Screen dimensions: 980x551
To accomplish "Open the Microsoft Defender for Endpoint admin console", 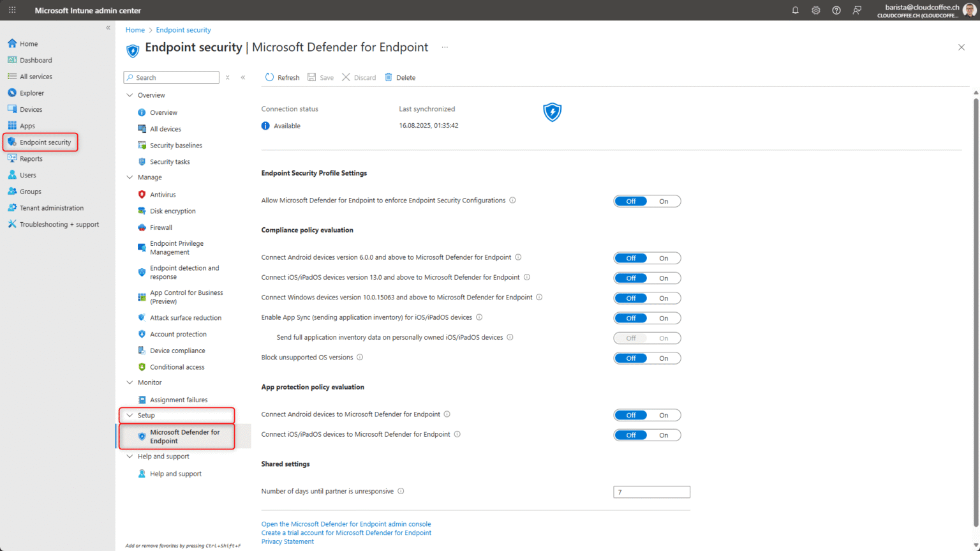I will [346, 524].
